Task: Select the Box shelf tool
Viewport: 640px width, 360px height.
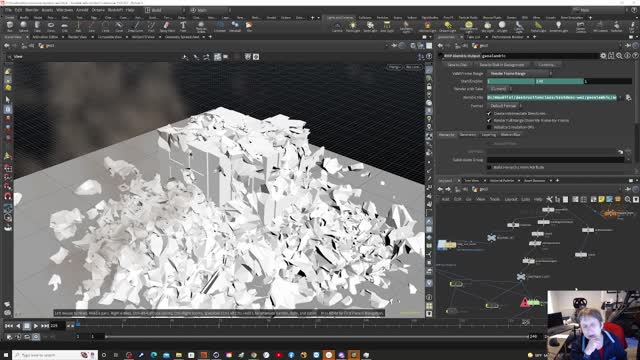Action: pos(10,27)
